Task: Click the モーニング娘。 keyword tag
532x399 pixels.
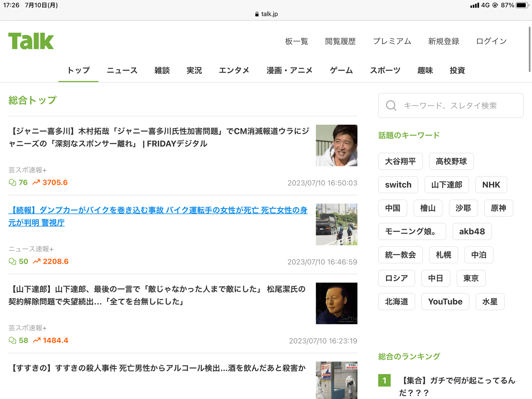Action: tap(412, 231)
